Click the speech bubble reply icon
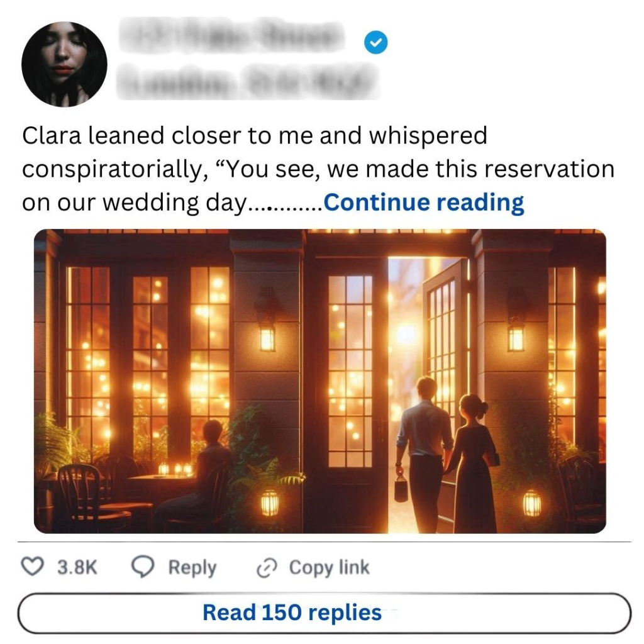Image resolution: width=644 pixels, height=644 pixels. (x=143, y=567)
